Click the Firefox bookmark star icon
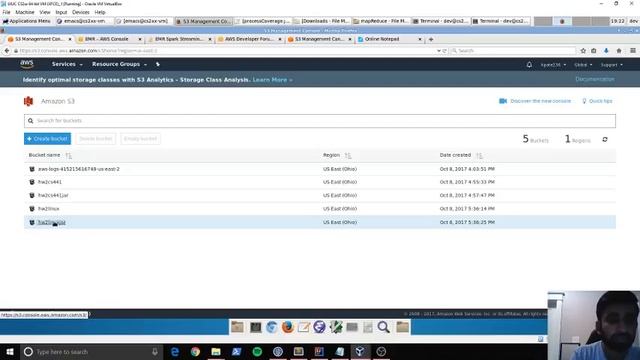640x360 pixels. tap(583, 51)
